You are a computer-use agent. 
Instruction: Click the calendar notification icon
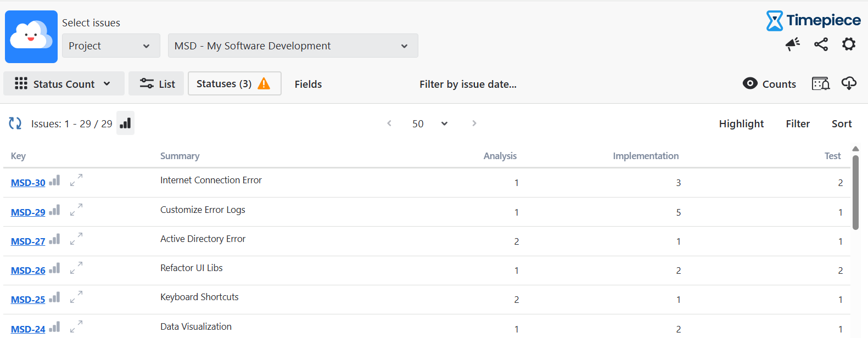tap(821, 83)
